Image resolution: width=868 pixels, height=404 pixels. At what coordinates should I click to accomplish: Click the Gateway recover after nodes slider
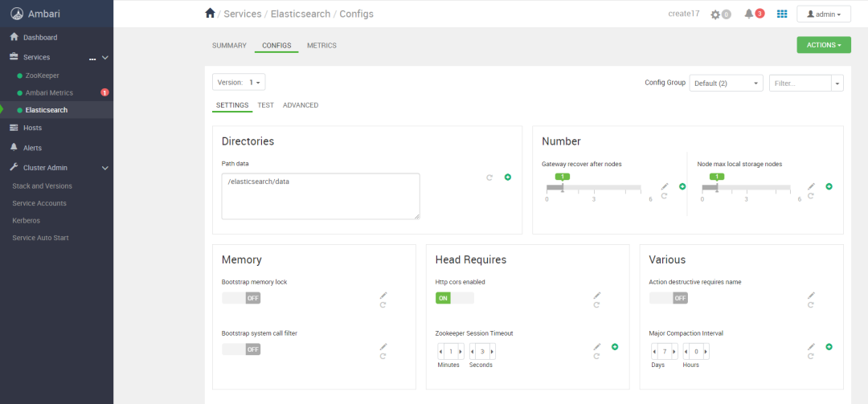click(x=594, y=188)
